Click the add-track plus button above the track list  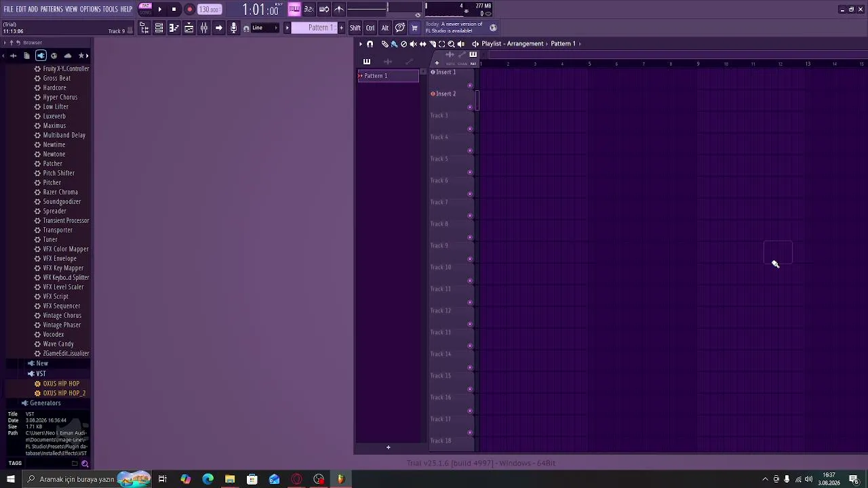(x=437, y=63)
